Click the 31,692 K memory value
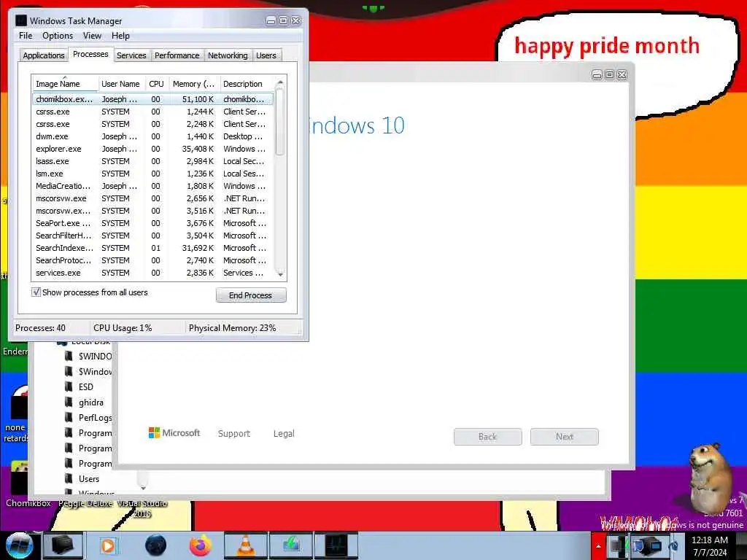Screen dimensions: 747x560 (x=198, y=248)
